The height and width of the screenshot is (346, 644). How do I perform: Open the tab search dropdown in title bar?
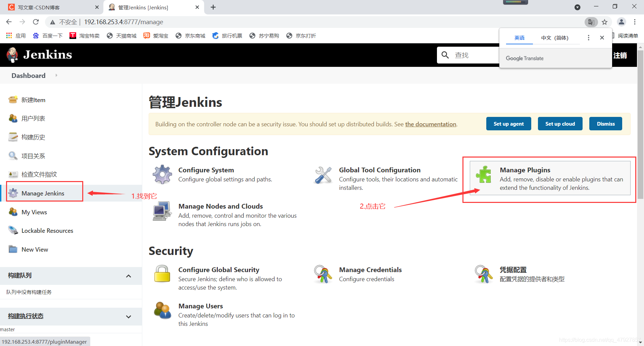[578, 7]
